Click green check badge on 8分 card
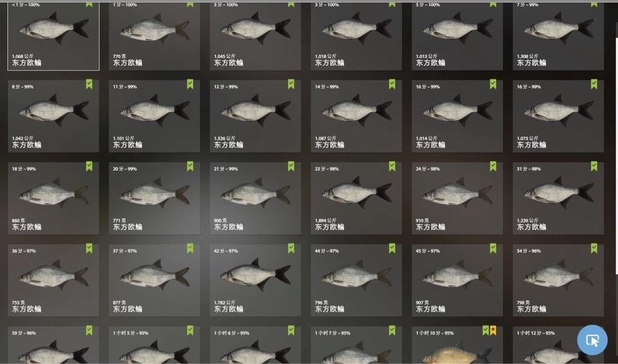 coord(89,84)
